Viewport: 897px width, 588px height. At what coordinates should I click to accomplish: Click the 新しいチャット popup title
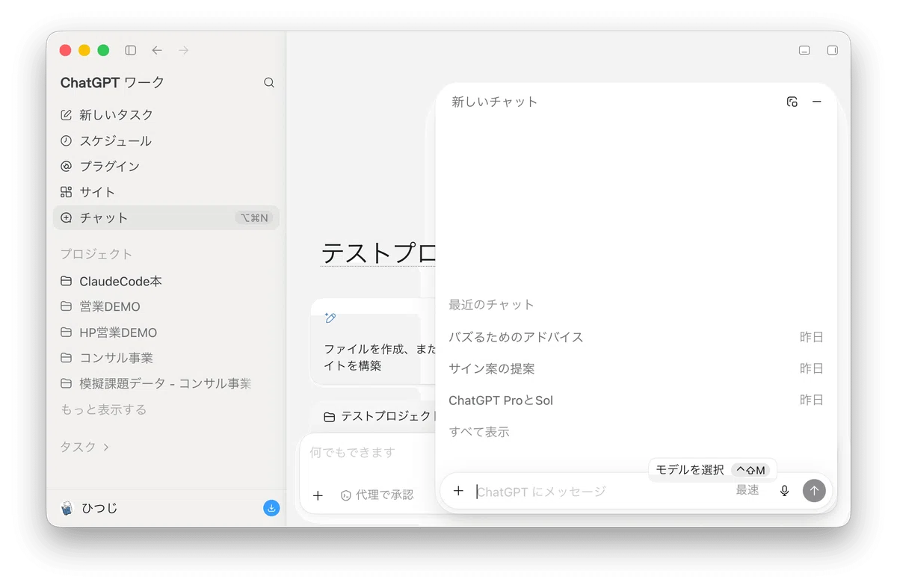point(495,102)
